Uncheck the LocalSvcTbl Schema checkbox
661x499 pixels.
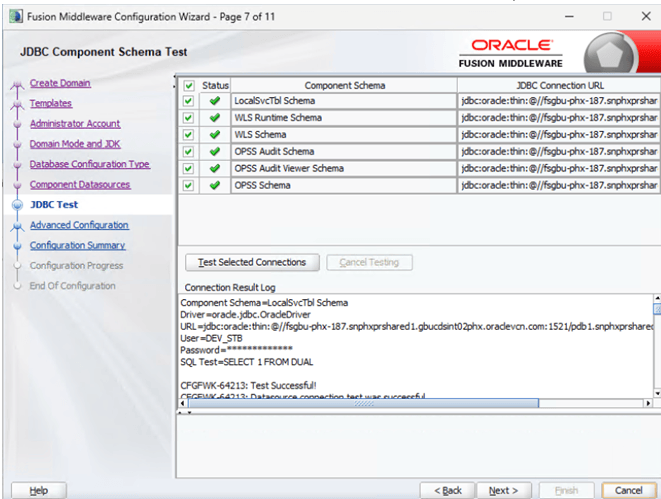188,101
